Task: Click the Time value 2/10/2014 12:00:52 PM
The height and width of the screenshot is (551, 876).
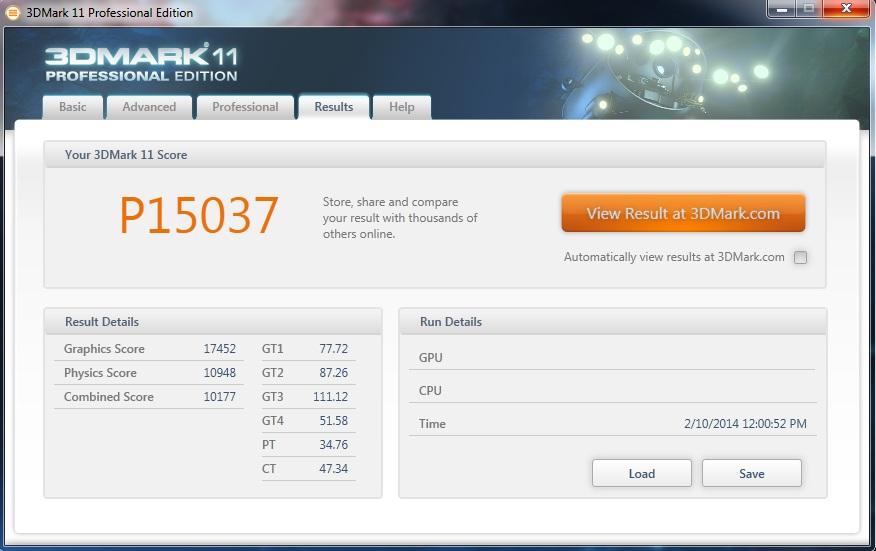Action: coord(745,424)
